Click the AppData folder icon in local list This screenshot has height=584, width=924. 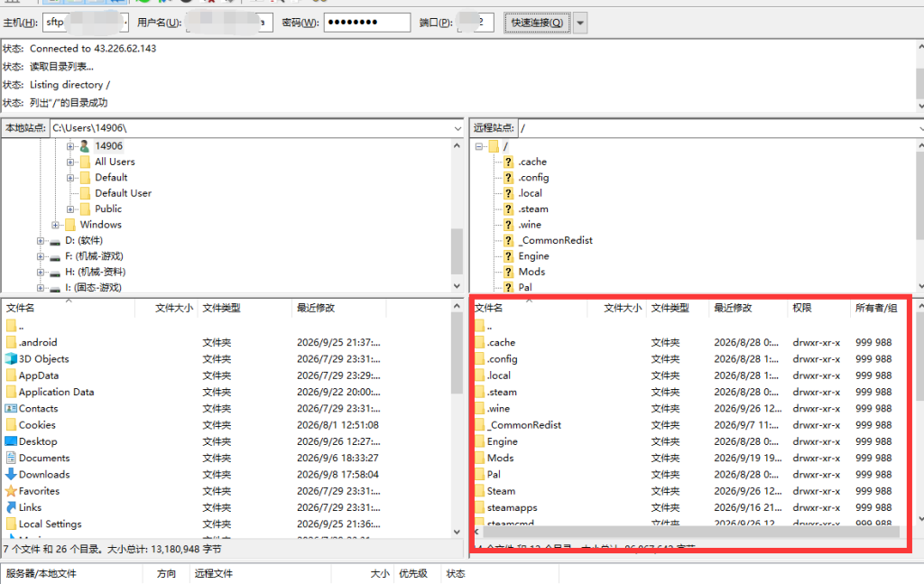[11, 375]
